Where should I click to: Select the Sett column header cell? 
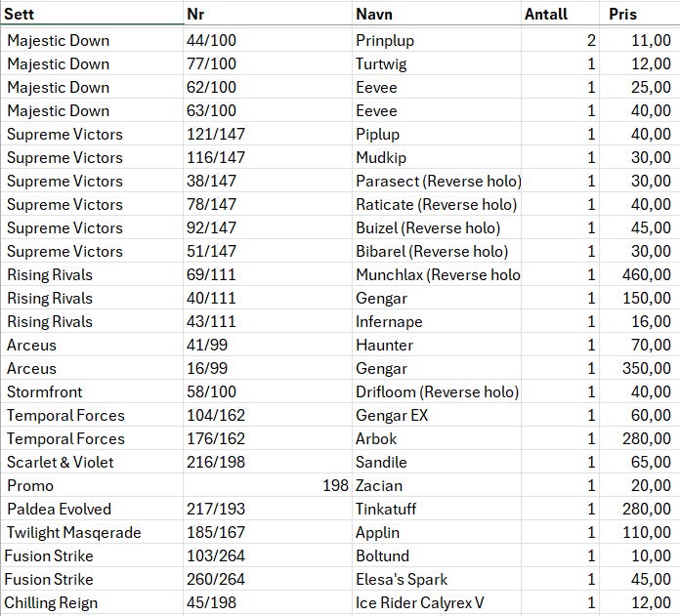pos(92,14)
